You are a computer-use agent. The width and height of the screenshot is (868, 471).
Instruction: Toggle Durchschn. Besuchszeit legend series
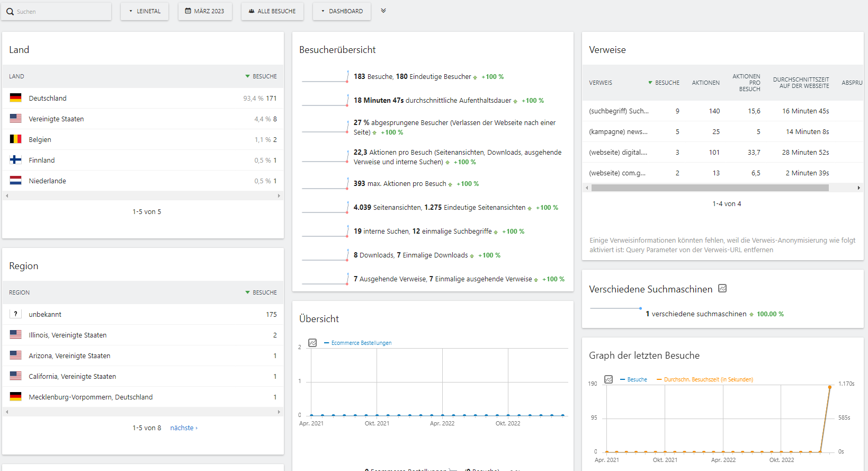pyautogui.click(x=705, y=379)
